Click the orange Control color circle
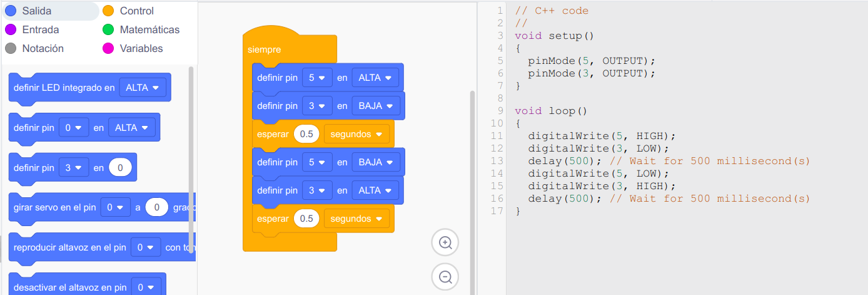Viewport: 868px width, 295px height. tap(108, 11)
